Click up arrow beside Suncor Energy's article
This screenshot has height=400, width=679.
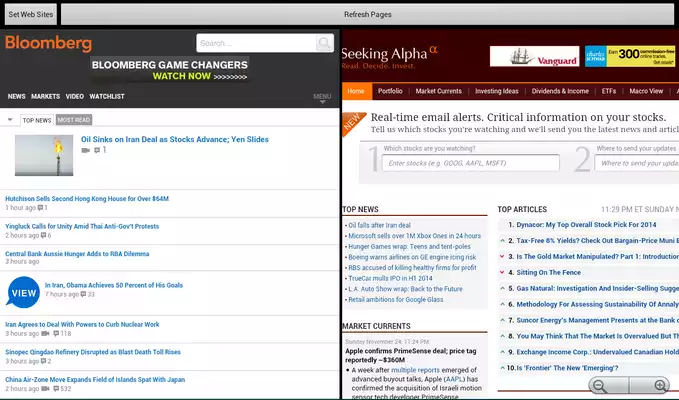pos(502,320)
